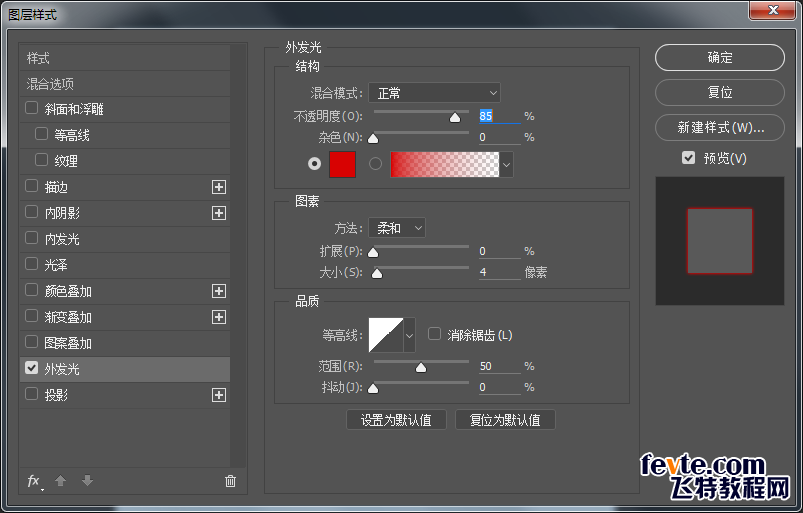This screenshot has height=513, width=803.
Task: Enable 纹理 sub-option checkbox
Action: (x=41, y=160)
